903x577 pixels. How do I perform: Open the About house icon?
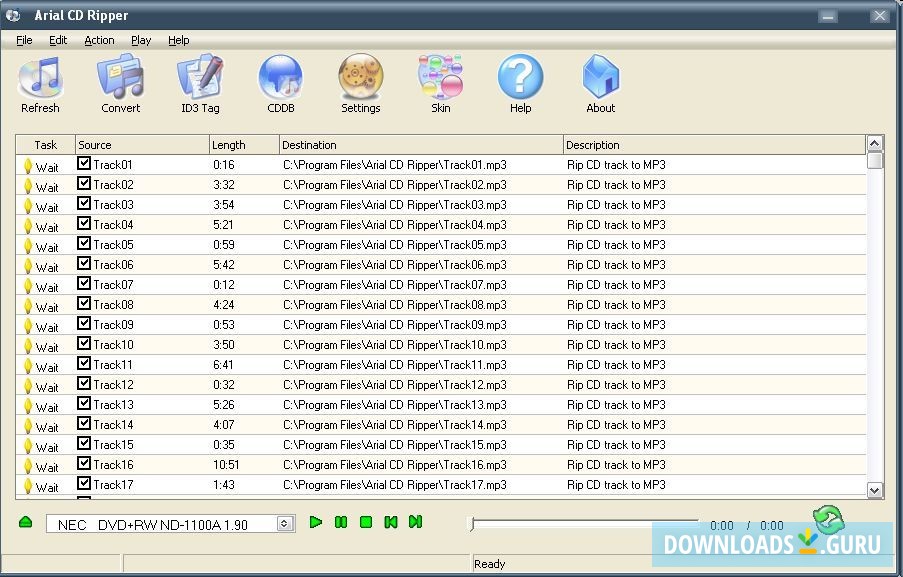600,77
